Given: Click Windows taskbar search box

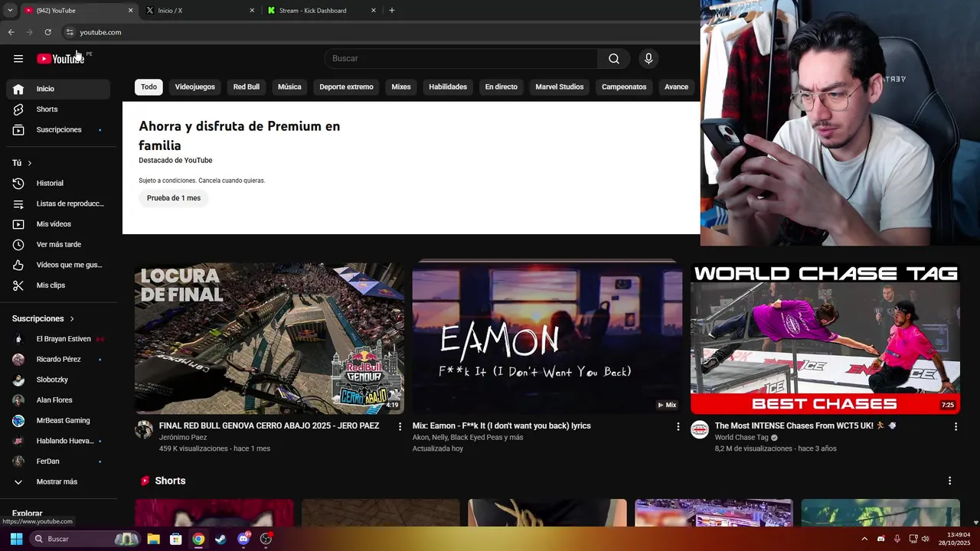Looking at the screenshot, I should [84, 539].
